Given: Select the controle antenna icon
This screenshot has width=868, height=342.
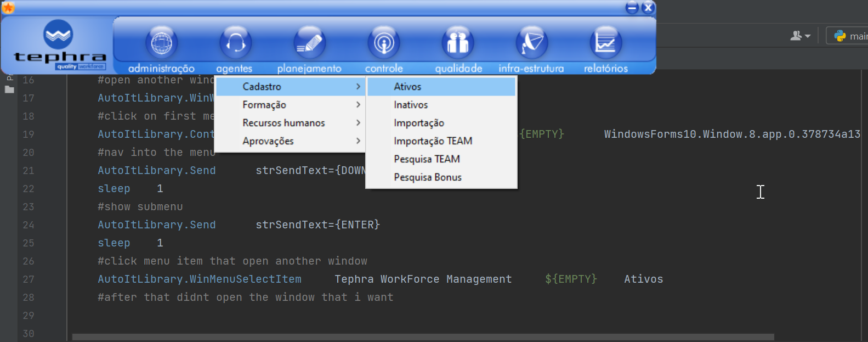Looking at the screenshot, I should pyautogui.click(x=384, y=43).
